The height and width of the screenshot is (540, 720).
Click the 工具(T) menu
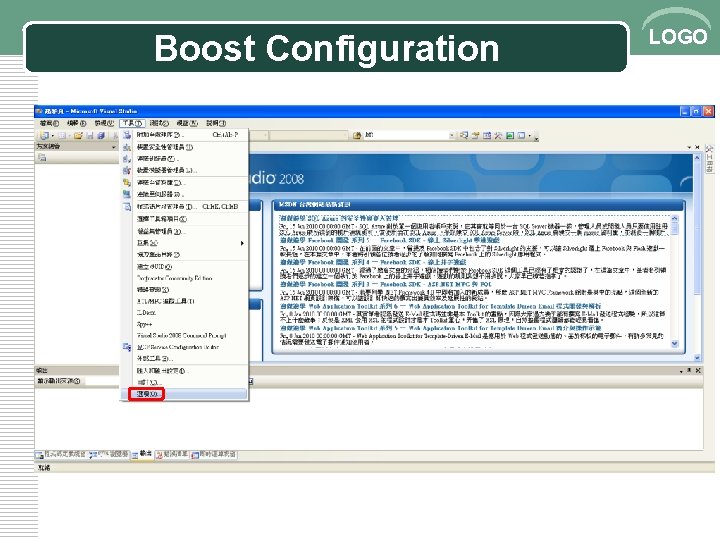[x=132, y=123]
